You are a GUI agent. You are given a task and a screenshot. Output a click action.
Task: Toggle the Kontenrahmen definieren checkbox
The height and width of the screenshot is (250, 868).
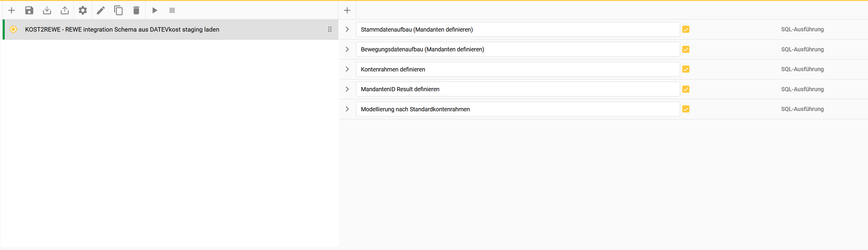pos(686,69)
